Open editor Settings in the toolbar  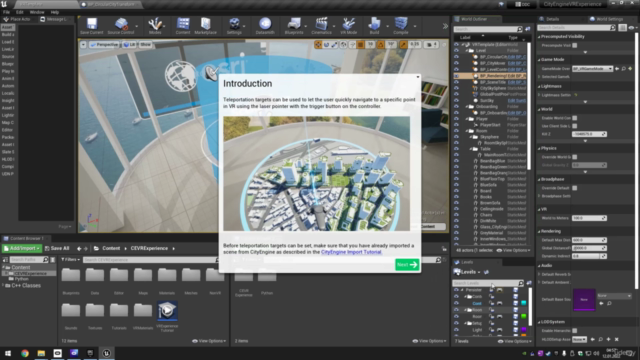coord(234,26)
